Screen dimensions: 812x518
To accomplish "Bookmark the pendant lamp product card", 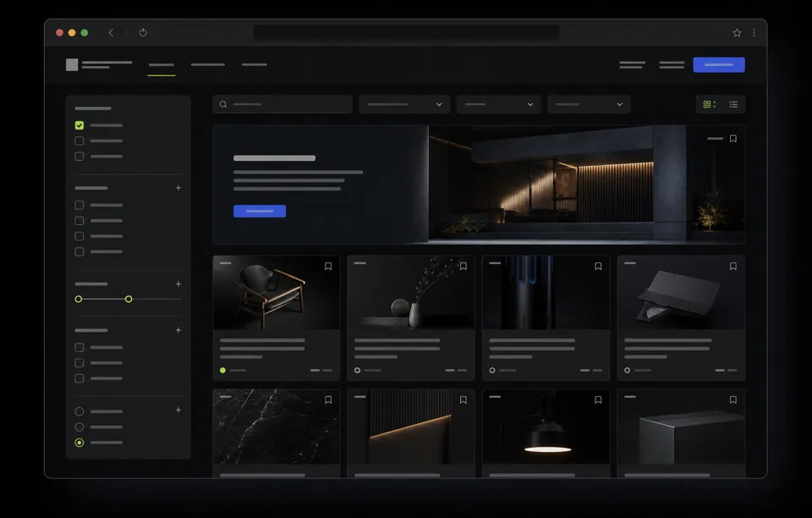I will pyautogui.click(x=598, y=400).
